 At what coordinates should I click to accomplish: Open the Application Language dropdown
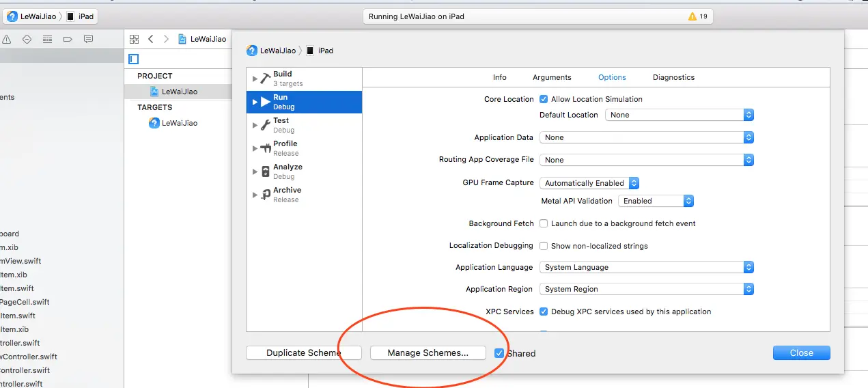(x=647, y=267)
